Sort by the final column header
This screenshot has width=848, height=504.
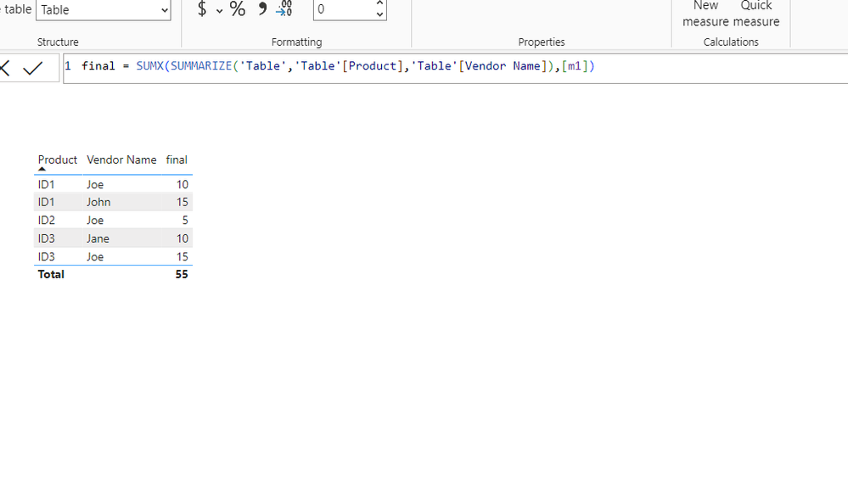177,160
